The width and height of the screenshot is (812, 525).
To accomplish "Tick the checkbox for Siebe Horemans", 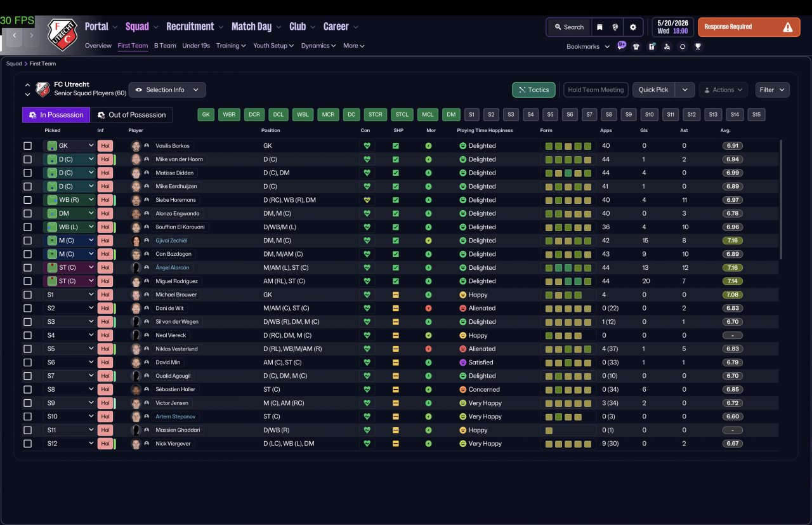I will [x=27, y=200].
